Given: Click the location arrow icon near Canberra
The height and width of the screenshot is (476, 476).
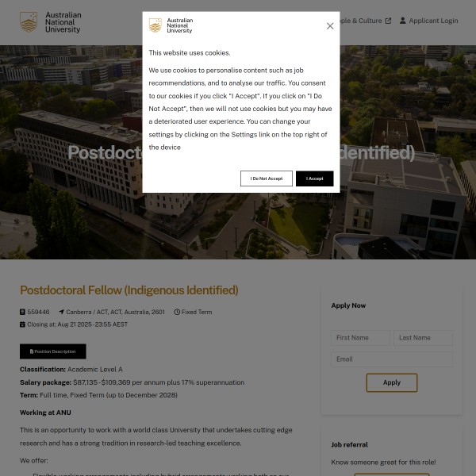Looking at the screenshot, I should point(61,313).
